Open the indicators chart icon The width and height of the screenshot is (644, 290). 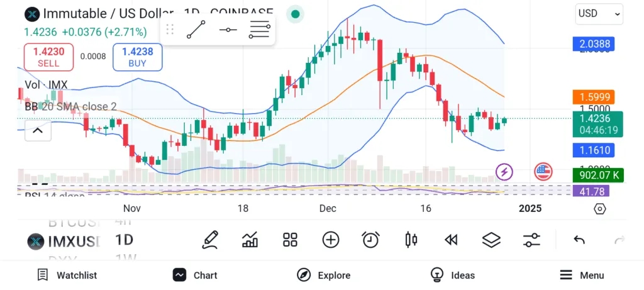point(250,239)
